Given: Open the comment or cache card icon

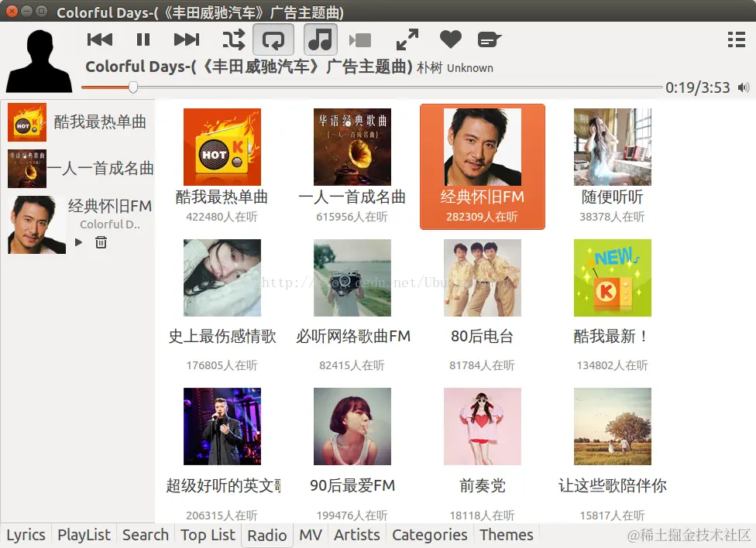Looking at the screenshot, I should [490, 39].
